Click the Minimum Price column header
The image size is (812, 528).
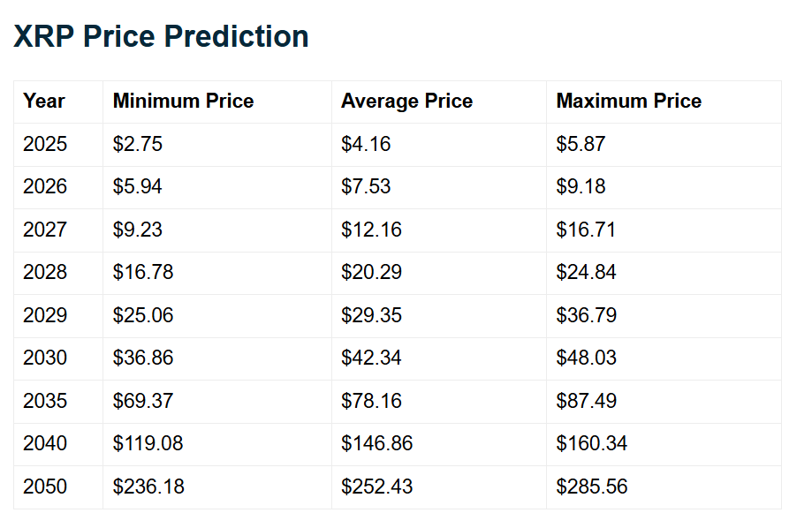[183, 102]
